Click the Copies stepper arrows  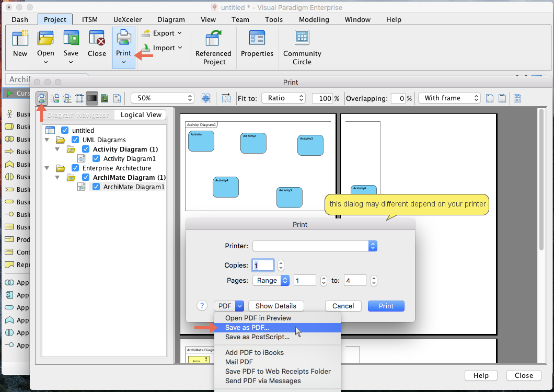point(281,265)
